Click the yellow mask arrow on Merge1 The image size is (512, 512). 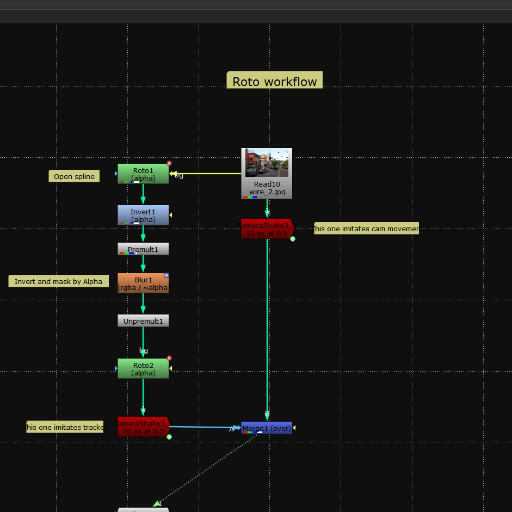point(294,428)
